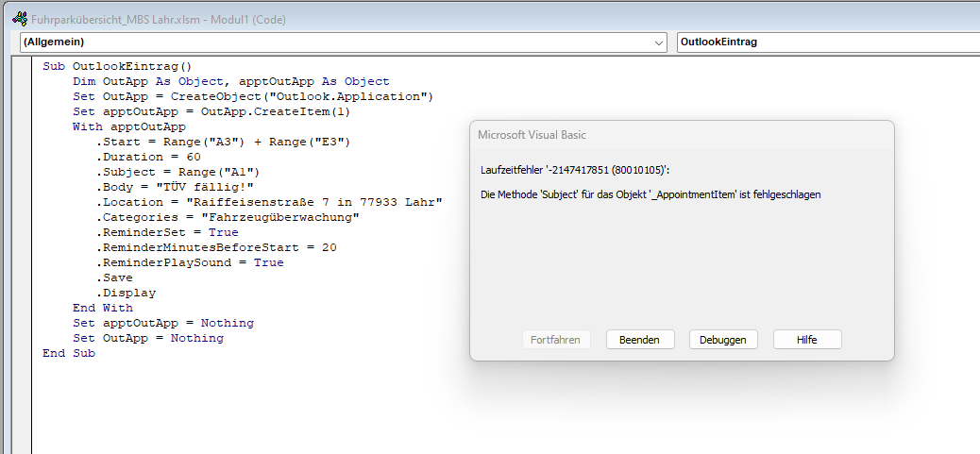Click the Set OutApp = Nothing line

coord(148,339)
